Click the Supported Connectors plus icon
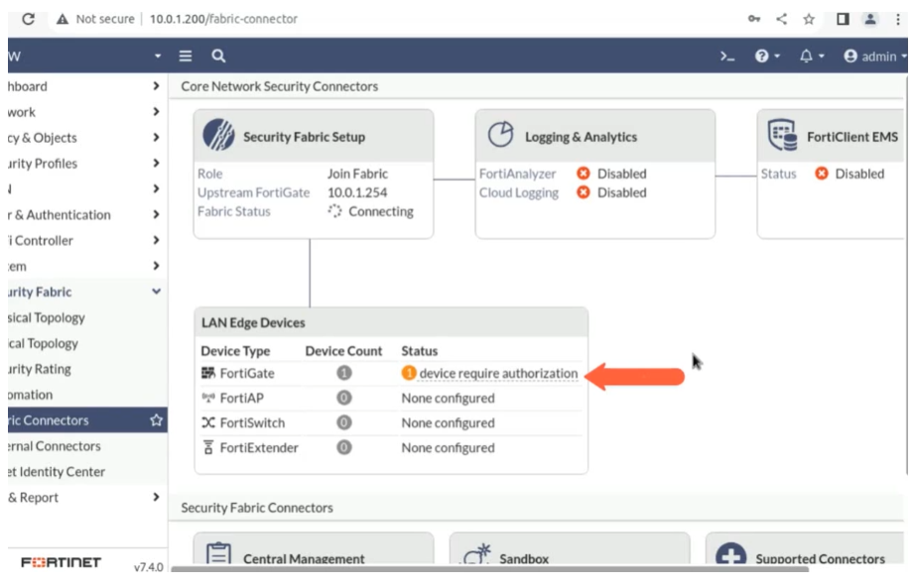The image size is (914, 588). 731,553
